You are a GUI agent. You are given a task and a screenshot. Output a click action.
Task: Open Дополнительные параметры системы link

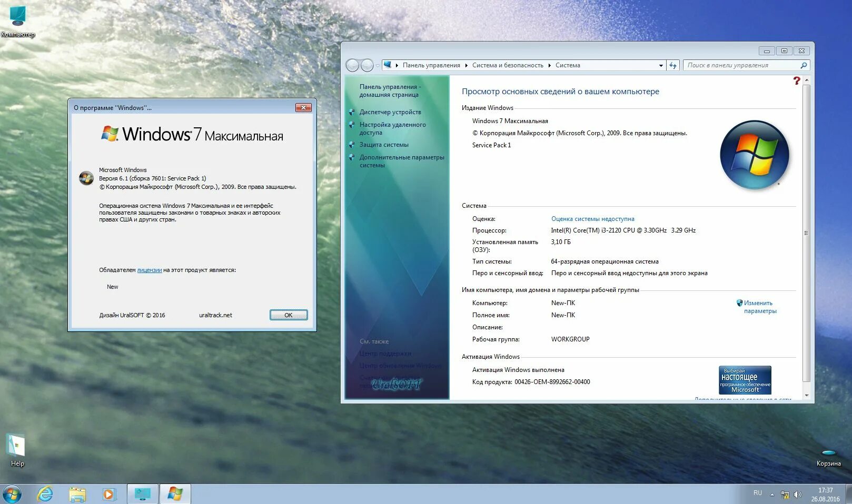402,161
